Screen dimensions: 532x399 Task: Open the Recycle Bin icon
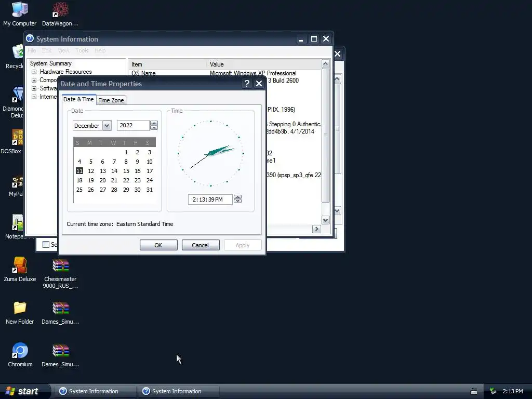18,52
